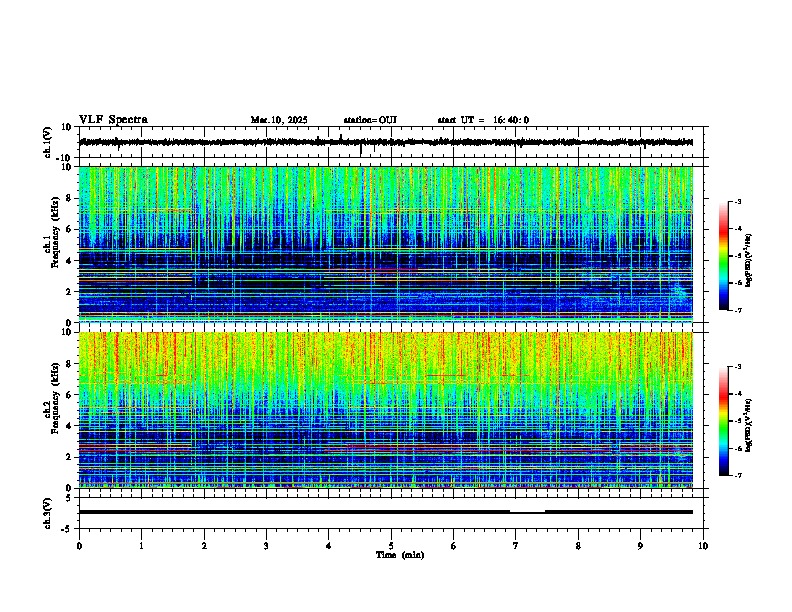
Task: Click time axis tick '10'
Action: [x=703, y=546]
